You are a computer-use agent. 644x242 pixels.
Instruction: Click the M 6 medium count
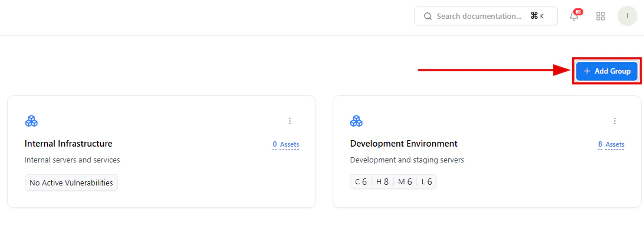(405, 182)
